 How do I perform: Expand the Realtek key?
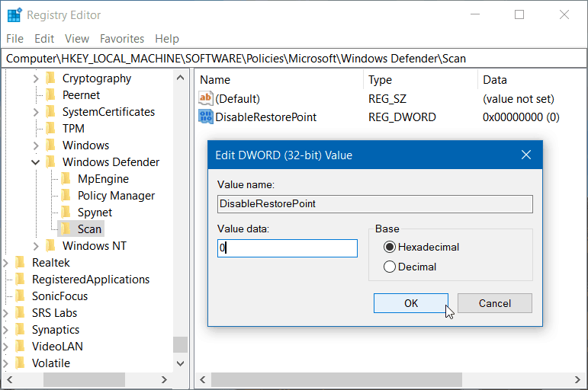[5, 263]
